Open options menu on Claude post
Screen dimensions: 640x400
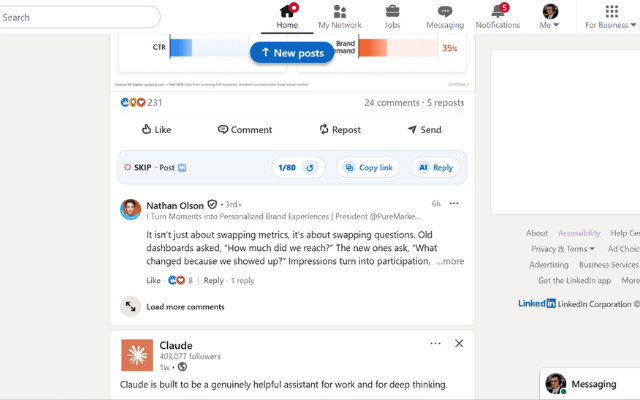point(436,343)
